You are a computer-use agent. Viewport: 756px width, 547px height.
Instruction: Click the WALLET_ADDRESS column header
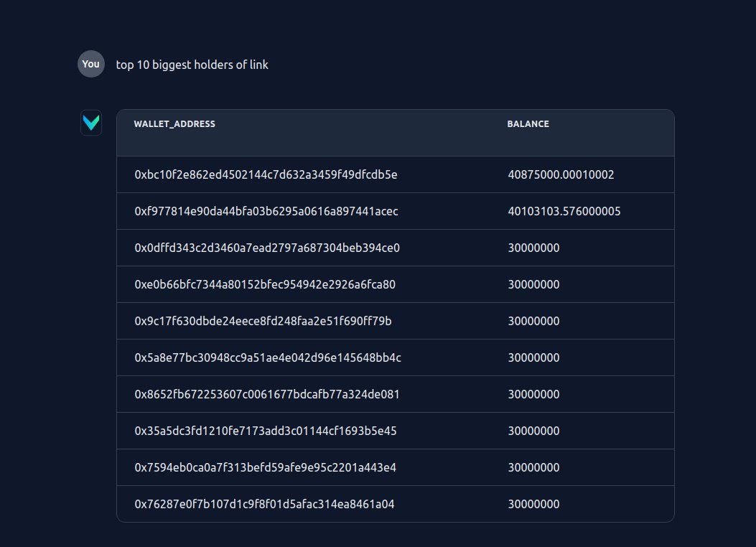174,124
